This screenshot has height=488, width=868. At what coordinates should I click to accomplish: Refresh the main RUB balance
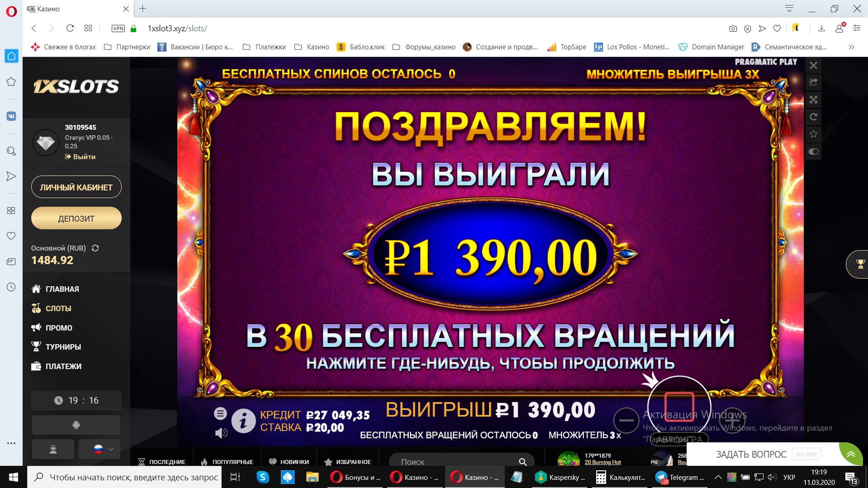tap(95, 248)
